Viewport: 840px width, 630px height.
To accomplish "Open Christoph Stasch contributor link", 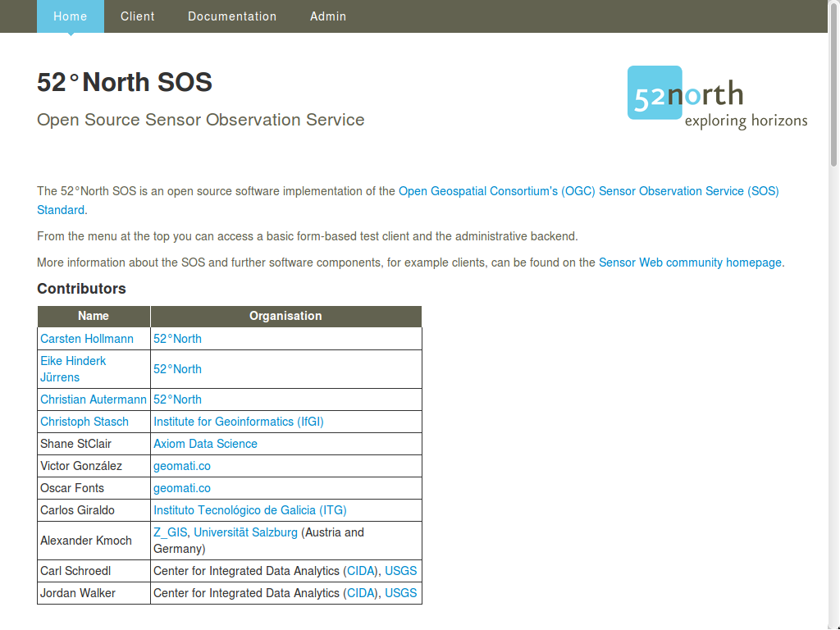I will pyautogui.click(x=84, y=422).
